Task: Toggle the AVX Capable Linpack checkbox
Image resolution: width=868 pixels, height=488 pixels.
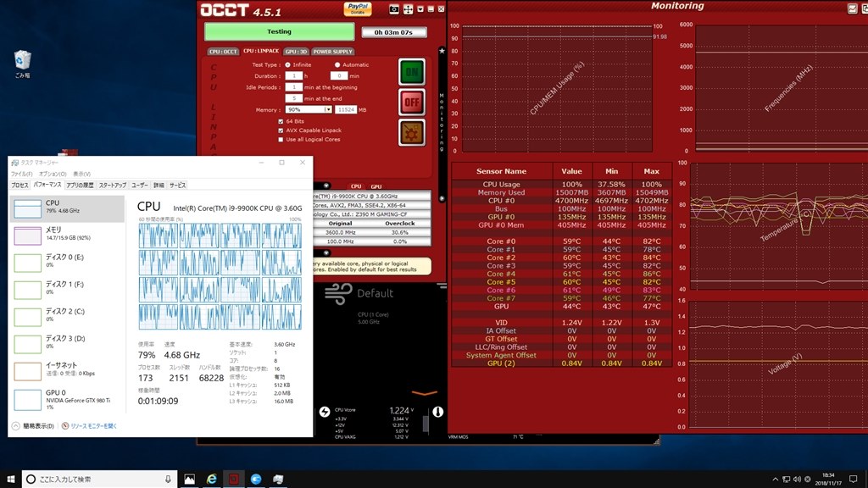Action: [x=281, y=130]
